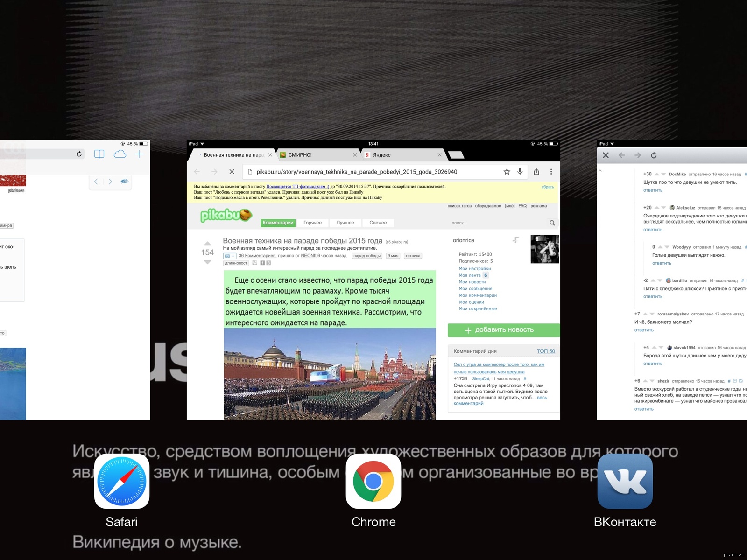Upvote the Военная техника post
The width and height of the screenshot is (747, 560).
207,244
